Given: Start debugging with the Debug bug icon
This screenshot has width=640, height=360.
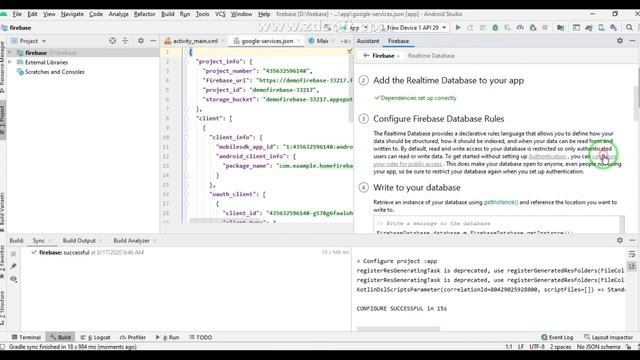Looking at the screenshot, I should tap(495, 27).
